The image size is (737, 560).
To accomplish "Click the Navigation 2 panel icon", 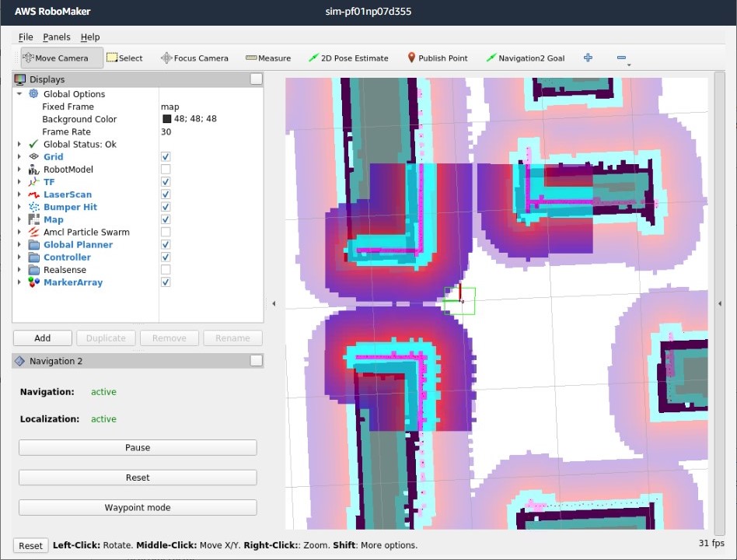I will pos(19,361).
